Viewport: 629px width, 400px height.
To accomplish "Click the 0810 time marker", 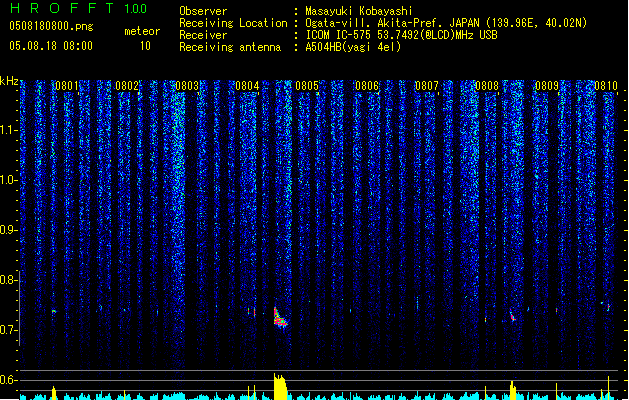I will pos(606,86).
